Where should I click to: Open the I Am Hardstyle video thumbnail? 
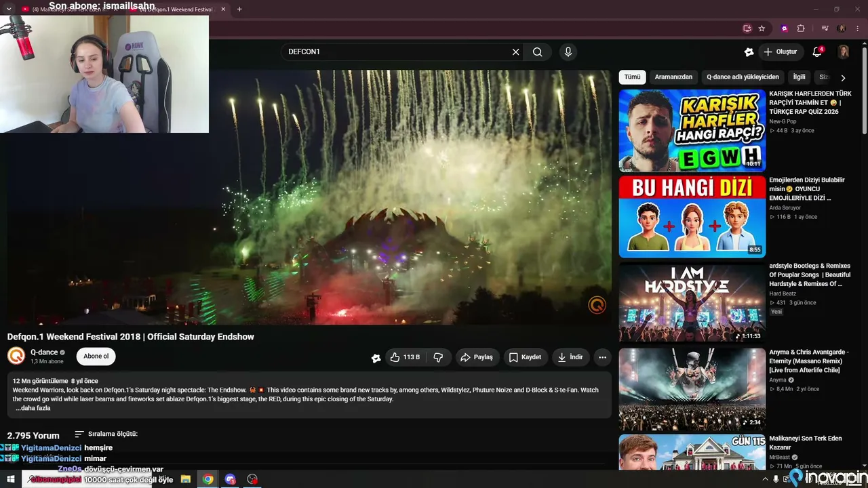(692, 303)
